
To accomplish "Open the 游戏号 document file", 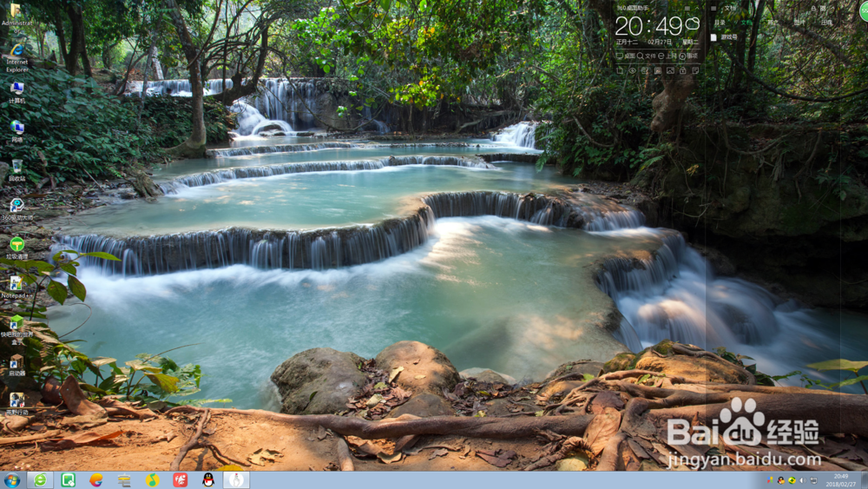I will [x=725, y=37].
